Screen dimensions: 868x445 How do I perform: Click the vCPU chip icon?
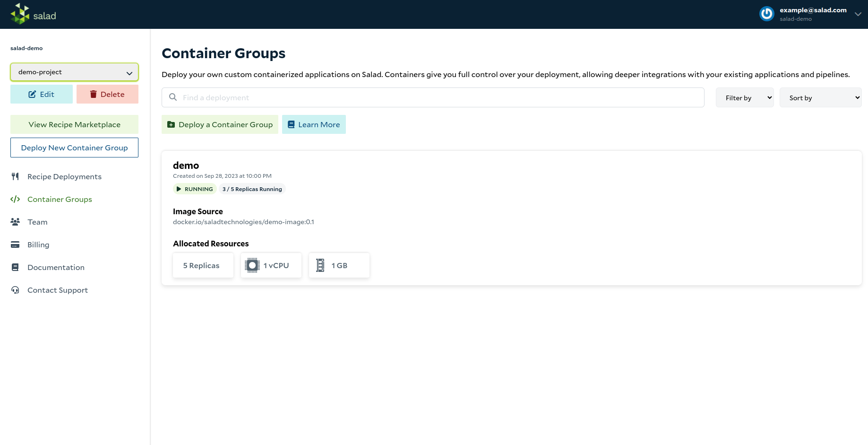[252, 265]
